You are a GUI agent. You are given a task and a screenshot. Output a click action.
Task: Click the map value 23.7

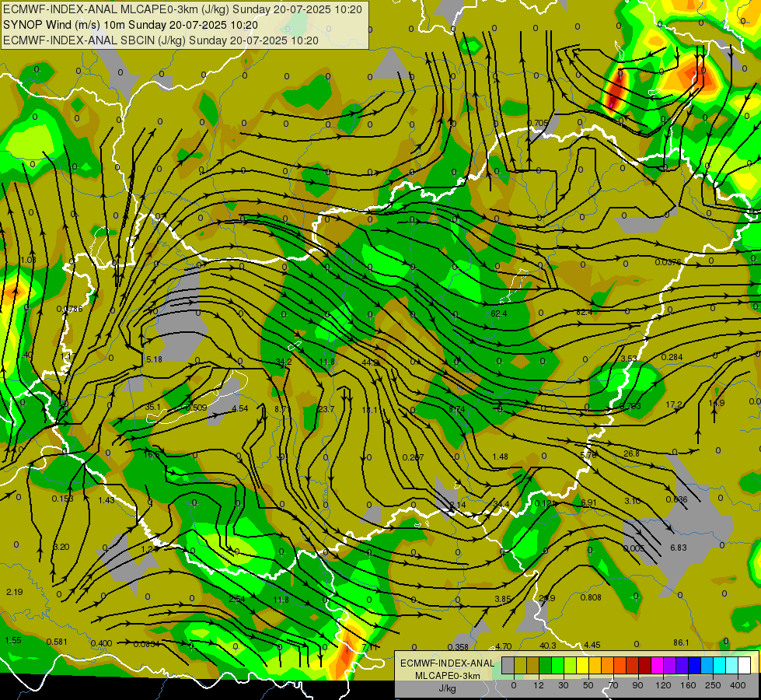click(x=326, y=409)
